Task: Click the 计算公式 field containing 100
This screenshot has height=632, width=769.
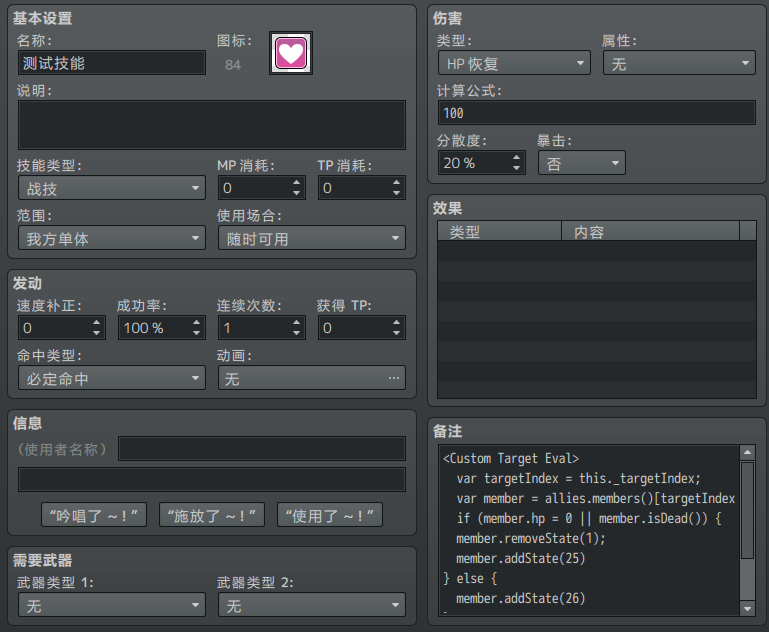Action: [597, 113]
